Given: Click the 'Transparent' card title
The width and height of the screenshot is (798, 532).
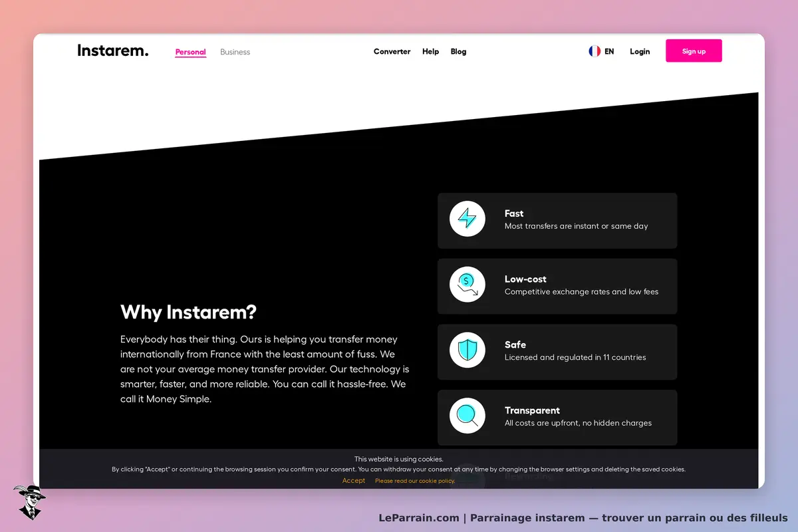Looking at the screenshot, I should [x=532, y=410].
